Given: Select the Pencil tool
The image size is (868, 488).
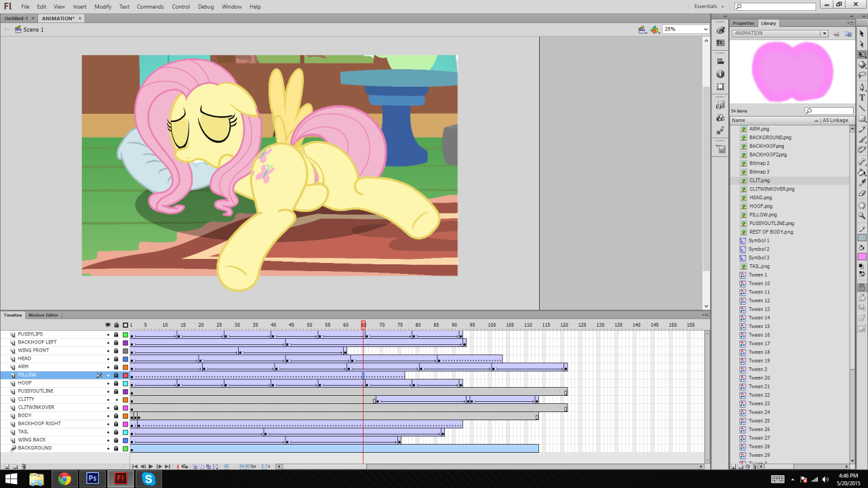Looking at the screenshot, I should (862, 129).
